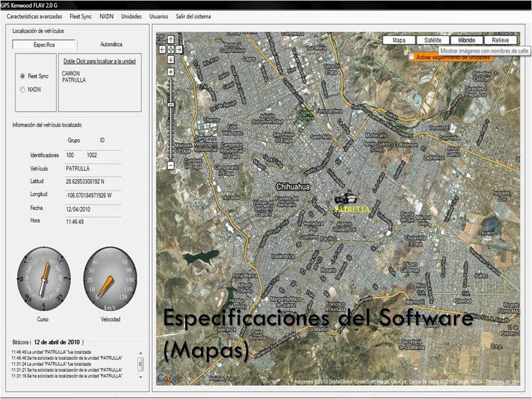Pan the map up with the arrow
Viewport: 532px width, 399px height.
(171, 40)
